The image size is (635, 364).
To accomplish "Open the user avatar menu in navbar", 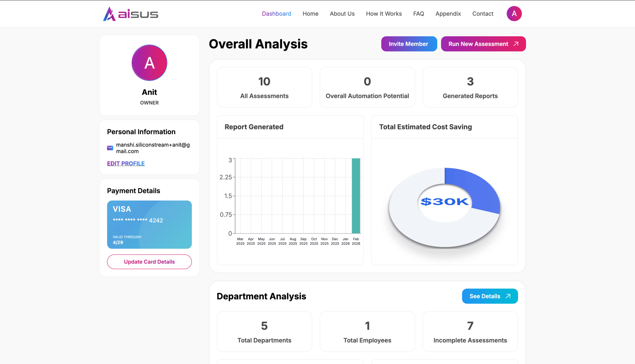I will pyautogui.click(x=514, y=14).
